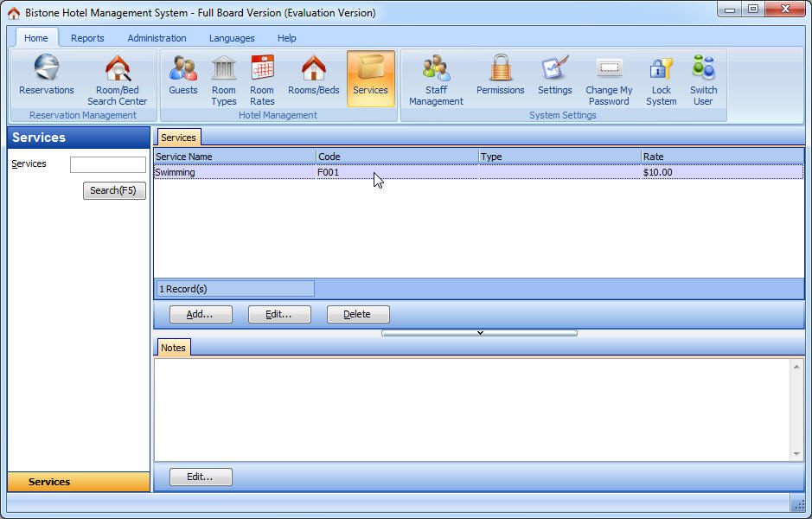
Task: Switch to the Reports tab
Action: [87, 38]
